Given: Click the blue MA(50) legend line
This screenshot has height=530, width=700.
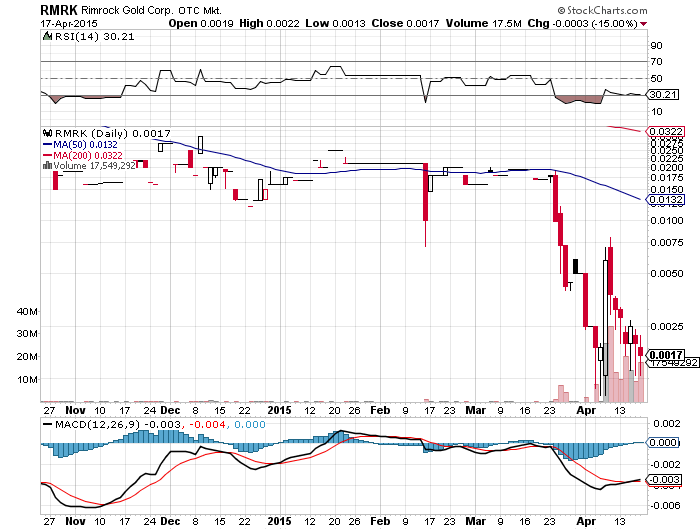Looking at the screenshot, I should (47, 145).
